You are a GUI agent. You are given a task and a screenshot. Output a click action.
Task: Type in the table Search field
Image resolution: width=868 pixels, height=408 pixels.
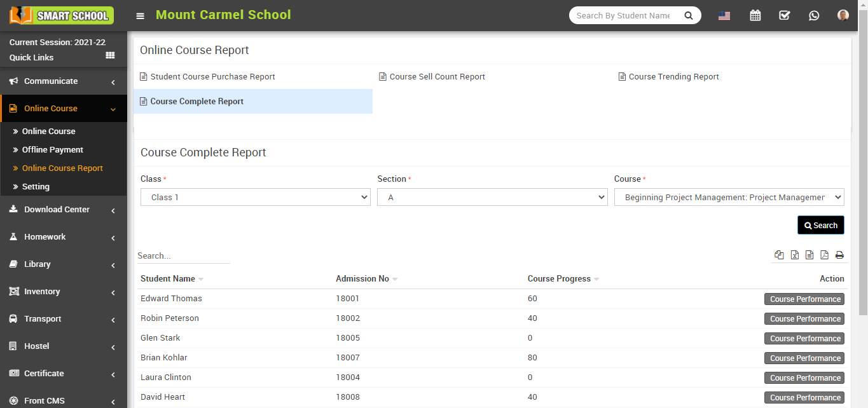tap(183, 255)
